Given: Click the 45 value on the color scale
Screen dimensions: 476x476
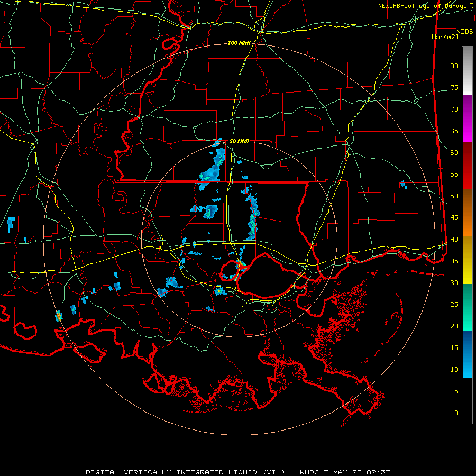Looking at the screenshot, I should [454, 218].
